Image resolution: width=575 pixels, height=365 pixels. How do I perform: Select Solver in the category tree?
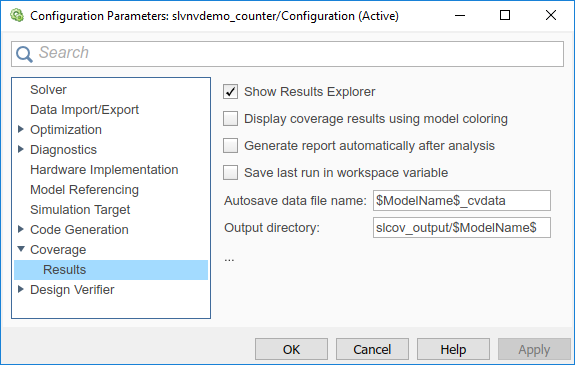(x=48, y=90)
